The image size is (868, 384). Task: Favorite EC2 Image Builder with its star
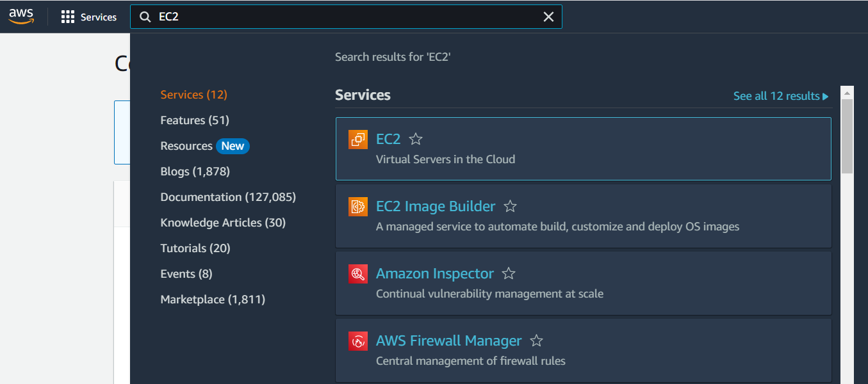(511, 206)
